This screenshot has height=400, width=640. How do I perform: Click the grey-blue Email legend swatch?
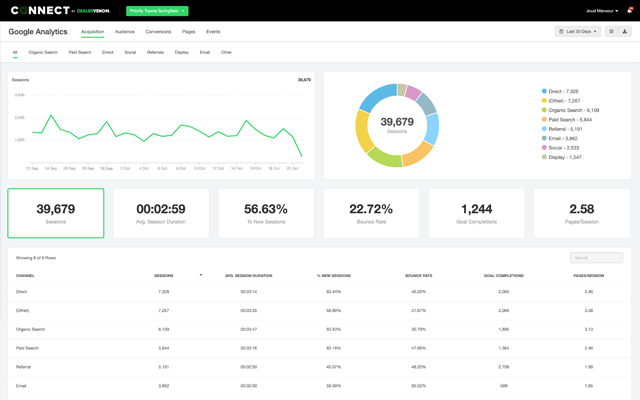coord(544,138)
